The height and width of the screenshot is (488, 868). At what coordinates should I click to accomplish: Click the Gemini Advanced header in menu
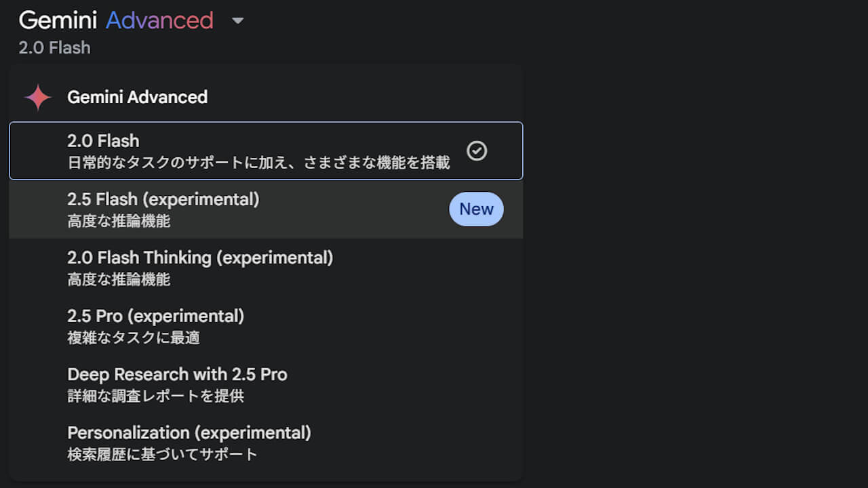[137, 97]
